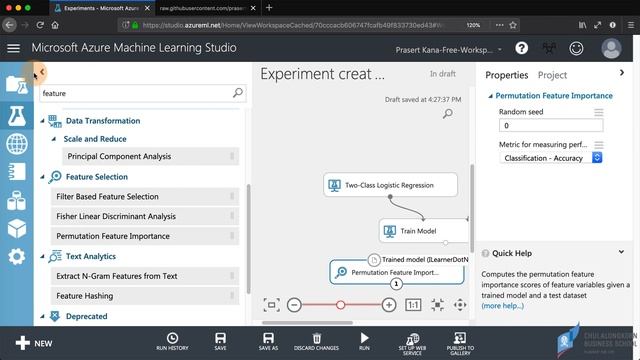The height and width of the screenshot is (360, 640).
Task: Switch to the Properties tab
Action: [507, 75]
